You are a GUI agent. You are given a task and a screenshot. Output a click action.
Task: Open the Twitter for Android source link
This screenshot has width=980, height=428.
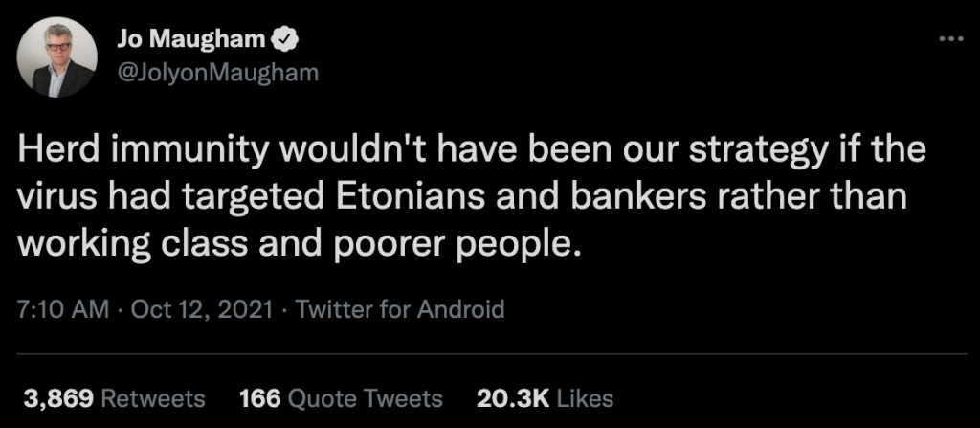[399, 310]
